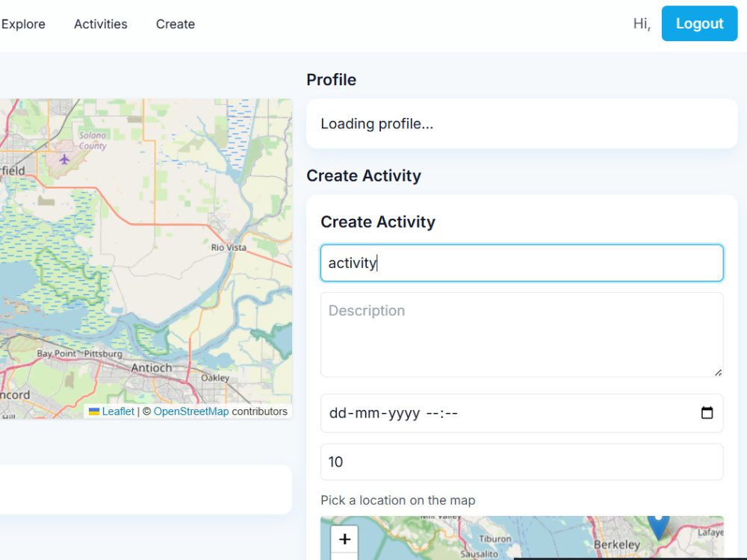This screenshot has width=747, height=560.
Task: Open the Leaflet attribution link
Action: click(x=118, y=411)
